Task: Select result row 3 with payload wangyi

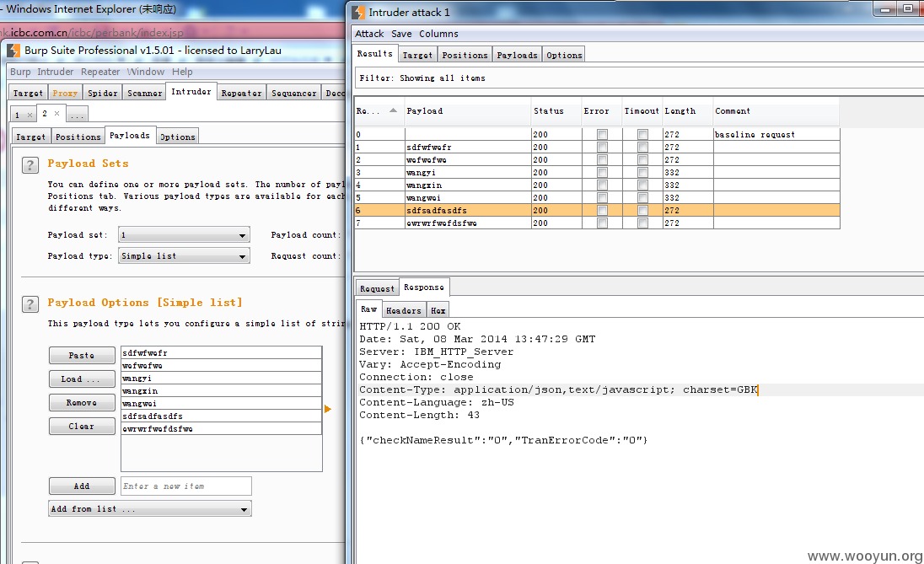Action: [x=597, y=173]
